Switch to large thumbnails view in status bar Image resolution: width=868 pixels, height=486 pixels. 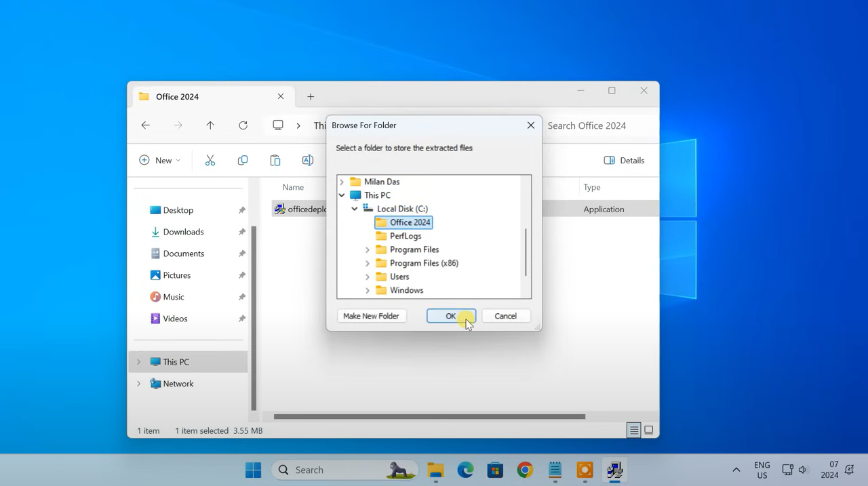[x=649, y=430]
